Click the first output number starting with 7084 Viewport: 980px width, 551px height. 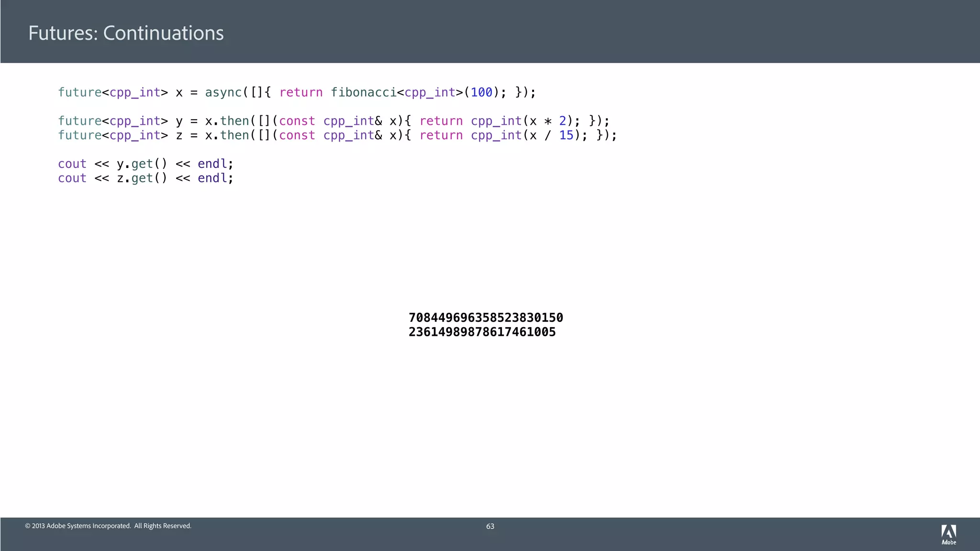point(486,318)
